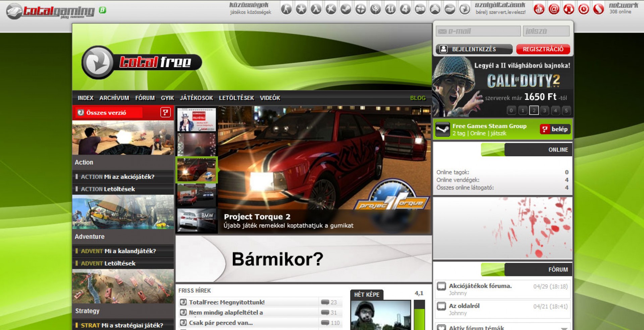Viewport: 644px width, 330px height.
Task: Select the highlighted Project Torque thumbnail
Action: click(197, 170)
